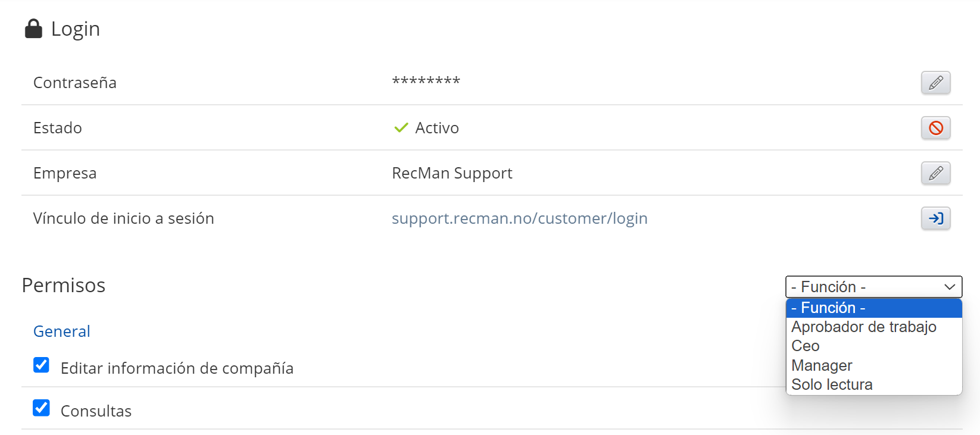The image size is (980, 435).
Task: Click the chevron arrow of Función dropdown
Action: click(950, 287)
